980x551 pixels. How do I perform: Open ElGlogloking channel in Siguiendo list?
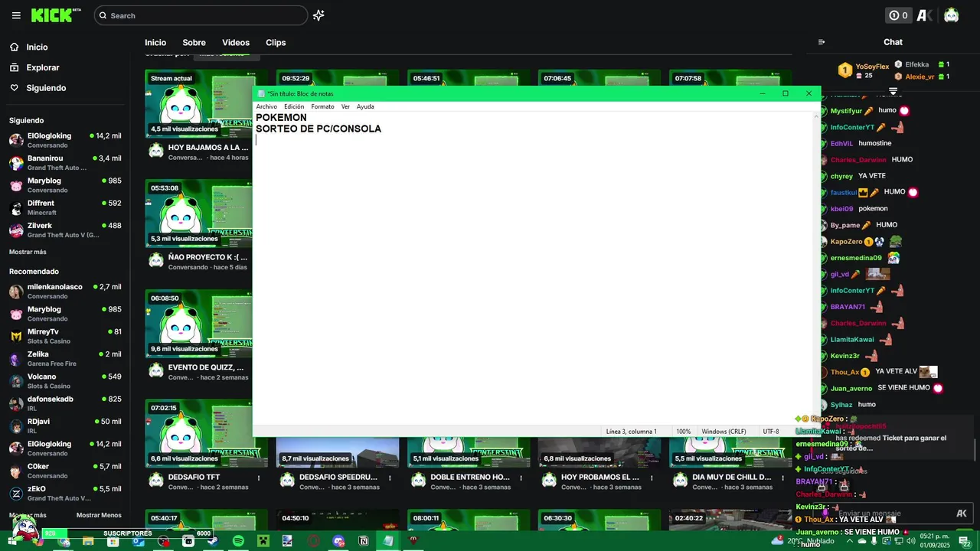pyautogui.click(x=65, y=140)
